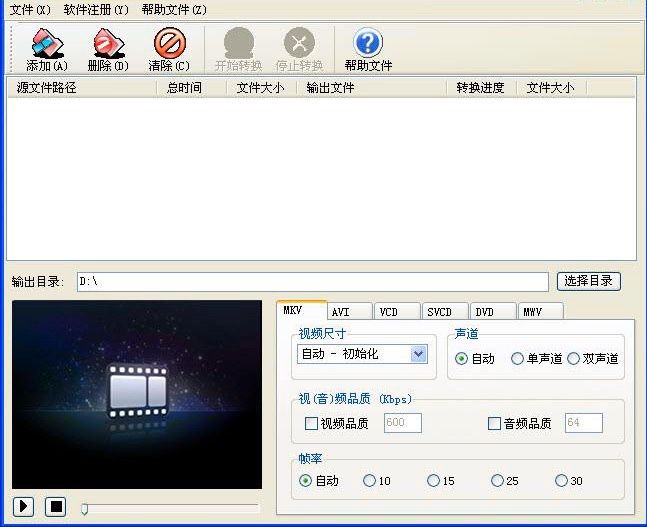Select frame rate 25 radio

497,480
